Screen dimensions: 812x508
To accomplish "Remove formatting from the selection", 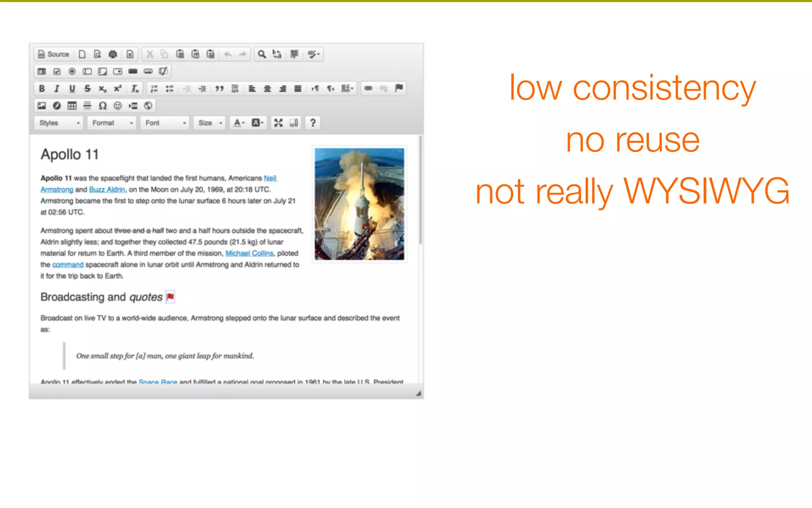I will tap(135, 89).
